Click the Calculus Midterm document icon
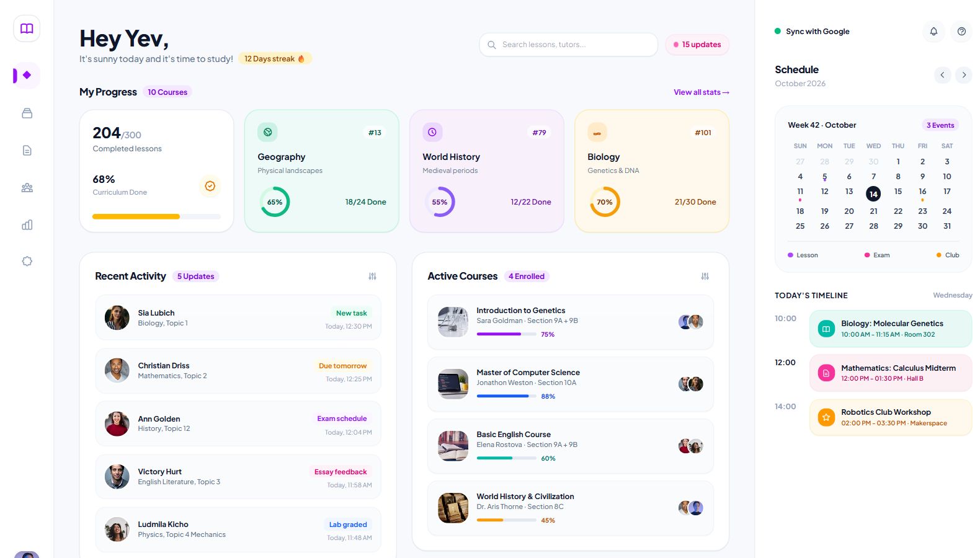This screenshot has width=980, height=558. [826, 373]
